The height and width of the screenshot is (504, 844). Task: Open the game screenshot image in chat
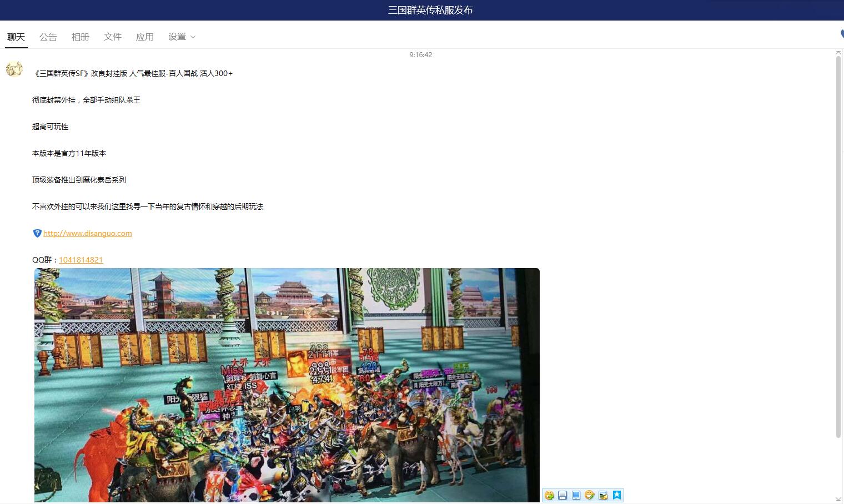pos(287,385)
